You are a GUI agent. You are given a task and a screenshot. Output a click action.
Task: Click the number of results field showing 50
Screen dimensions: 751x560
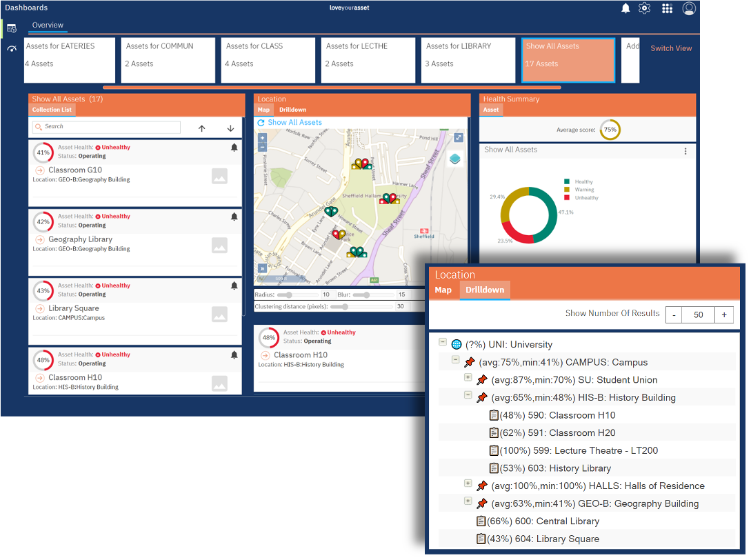pos(699,314)
